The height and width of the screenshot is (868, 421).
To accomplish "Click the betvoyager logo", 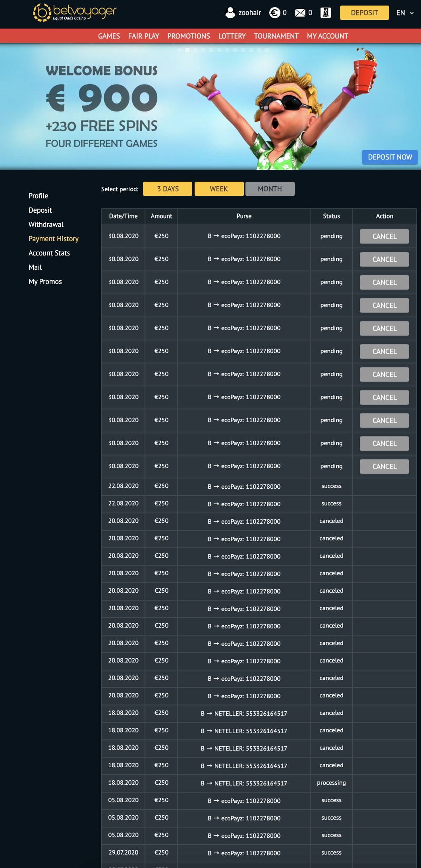I will (x=75, y=12).
